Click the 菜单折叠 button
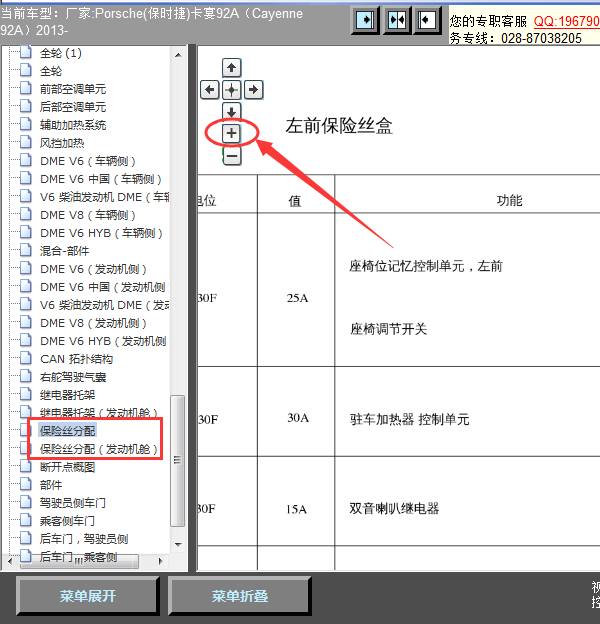 pos(240,596)
